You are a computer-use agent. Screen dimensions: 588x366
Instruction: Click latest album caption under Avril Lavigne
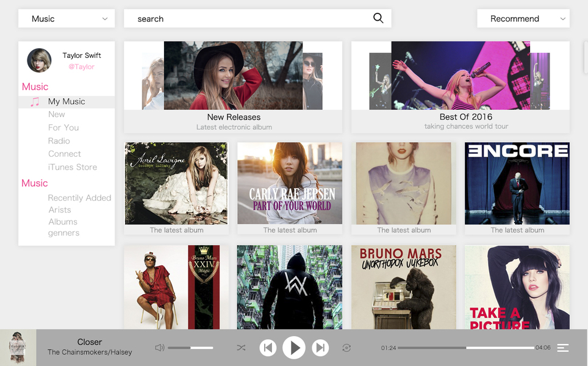click(x=176, y=230)
